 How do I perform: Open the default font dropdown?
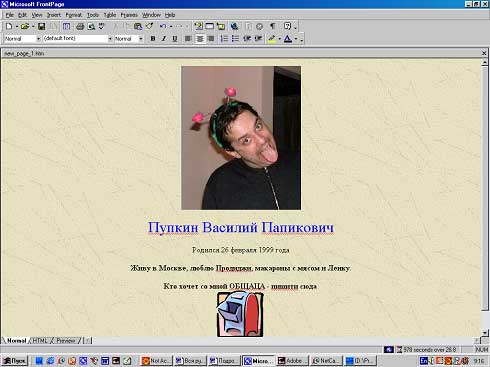pos(78,39)
